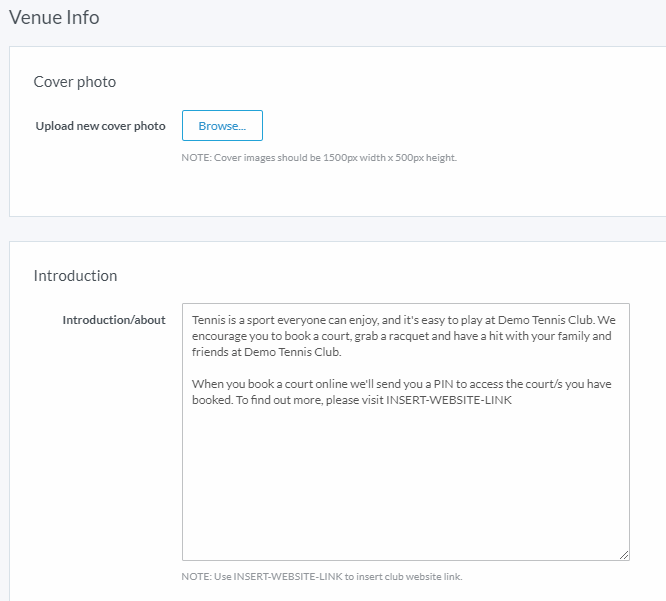
Task: Click the note below the introduction text area
Action: pos(322,576)
